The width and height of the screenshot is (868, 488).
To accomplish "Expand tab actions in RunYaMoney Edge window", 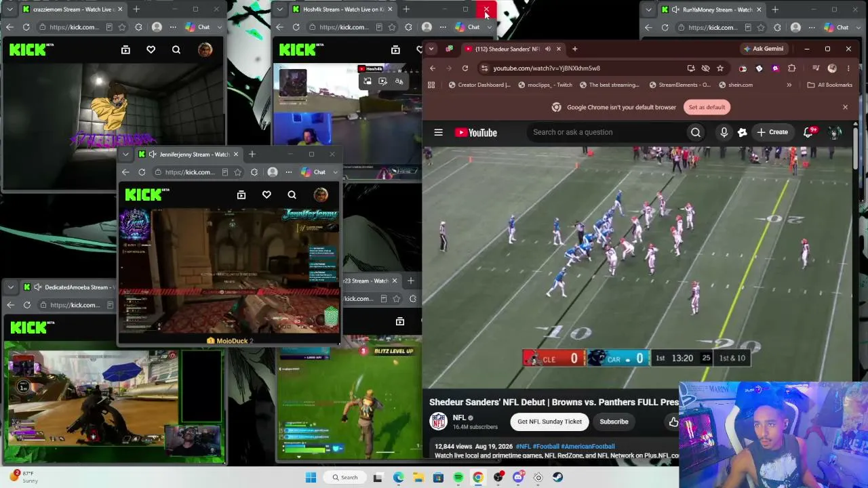I will [648, 9].
